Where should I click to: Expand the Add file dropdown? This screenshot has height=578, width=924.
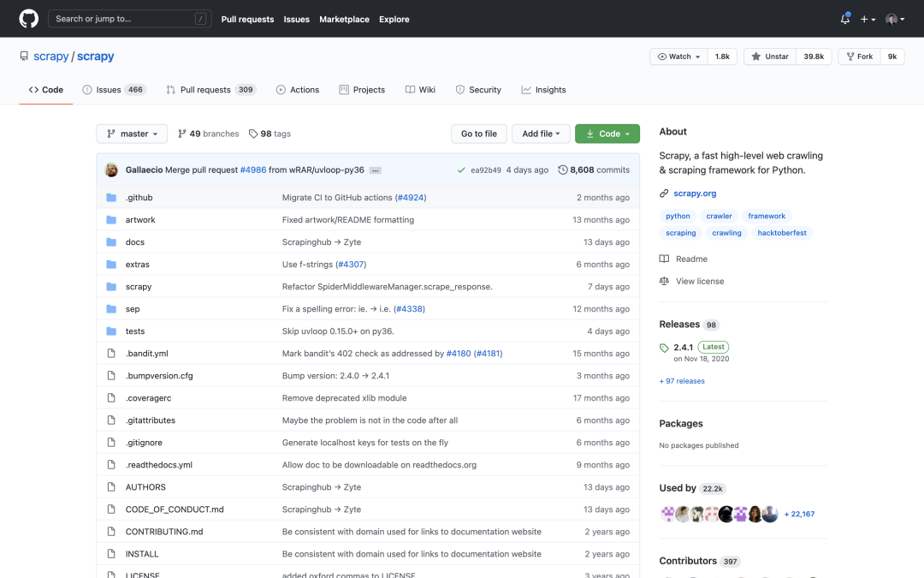(x=541, y=134)
